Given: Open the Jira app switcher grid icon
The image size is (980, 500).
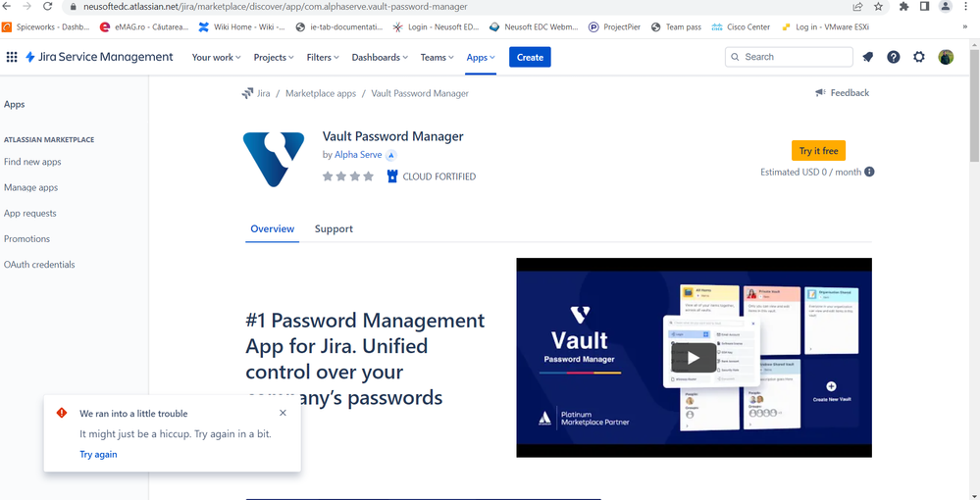Looking at the screenshot, I should tap(11, 57).
